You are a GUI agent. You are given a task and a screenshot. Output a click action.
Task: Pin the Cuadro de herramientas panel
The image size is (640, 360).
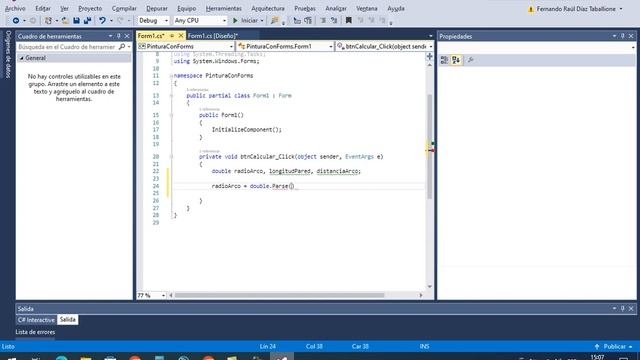point(119,36)
